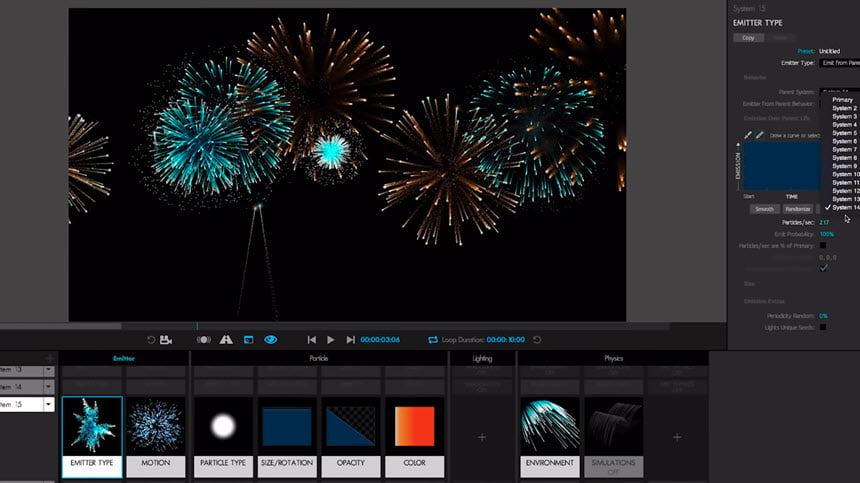This screenshot has width=860, height=483.
Task: Choose System 9 in Parent System list
Action: (x=845, y=166)
